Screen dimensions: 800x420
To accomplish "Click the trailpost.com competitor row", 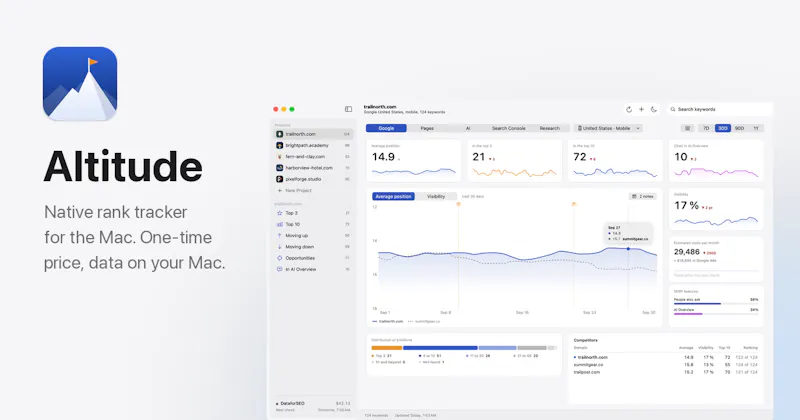I will 665,372.
